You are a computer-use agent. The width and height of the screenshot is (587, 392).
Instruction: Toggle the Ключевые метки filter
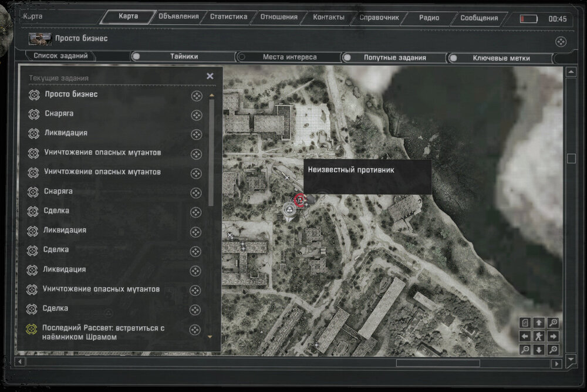pos(453,58)
